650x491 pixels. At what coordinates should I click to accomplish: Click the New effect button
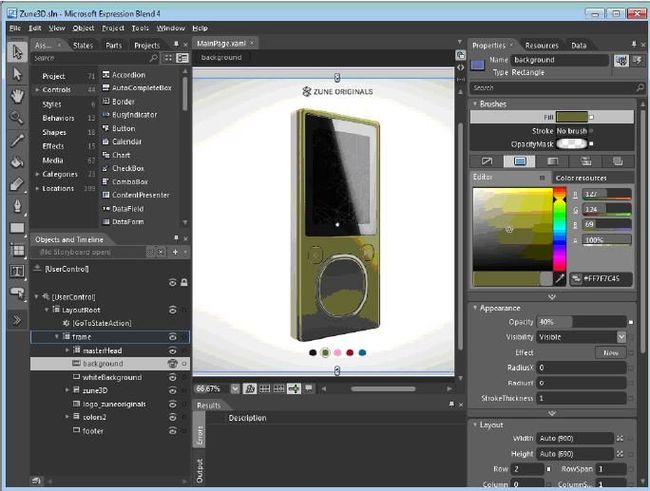611,352
